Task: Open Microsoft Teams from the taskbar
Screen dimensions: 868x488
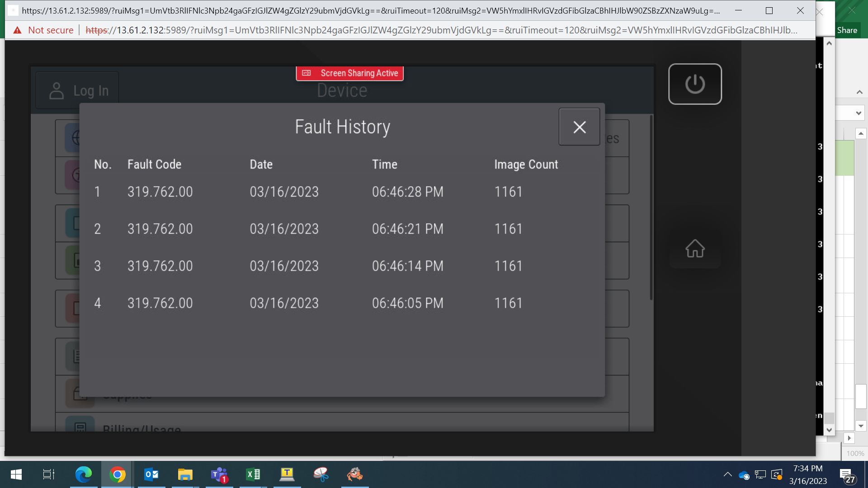Action: click(219, 474)
